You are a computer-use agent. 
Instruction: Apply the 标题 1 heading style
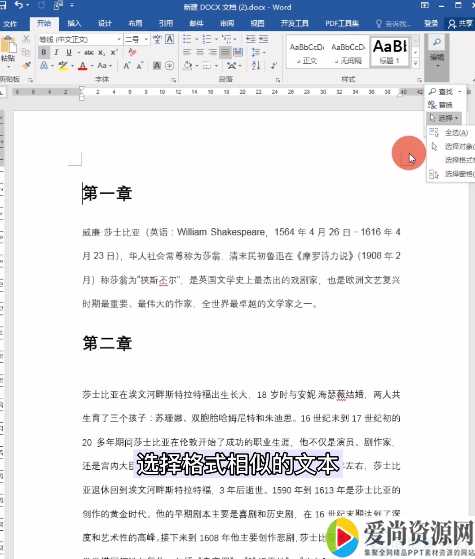tap(390, 52)
